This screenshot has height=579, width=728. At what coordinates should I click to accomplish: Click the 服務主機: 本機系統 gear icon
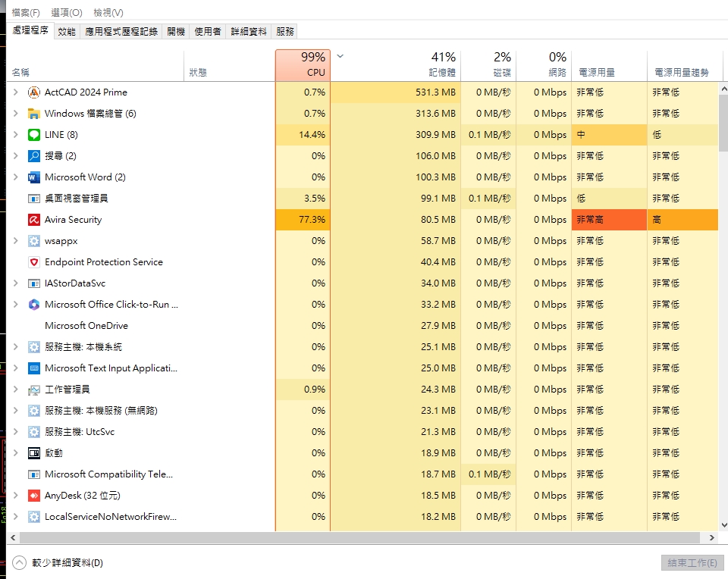(x=34, y=347)
